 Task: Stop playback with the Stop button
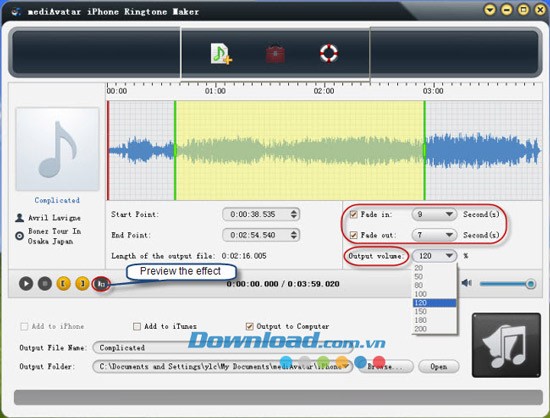point(45,283)
